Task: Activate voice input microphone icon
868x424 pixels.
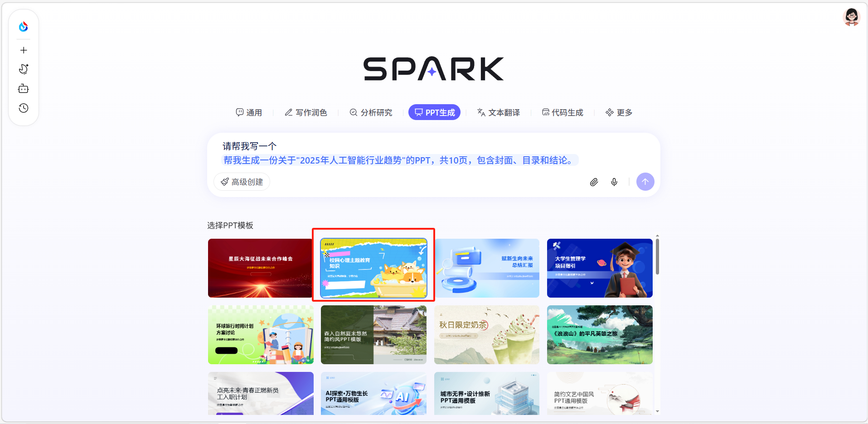Action: coord(614,182)
